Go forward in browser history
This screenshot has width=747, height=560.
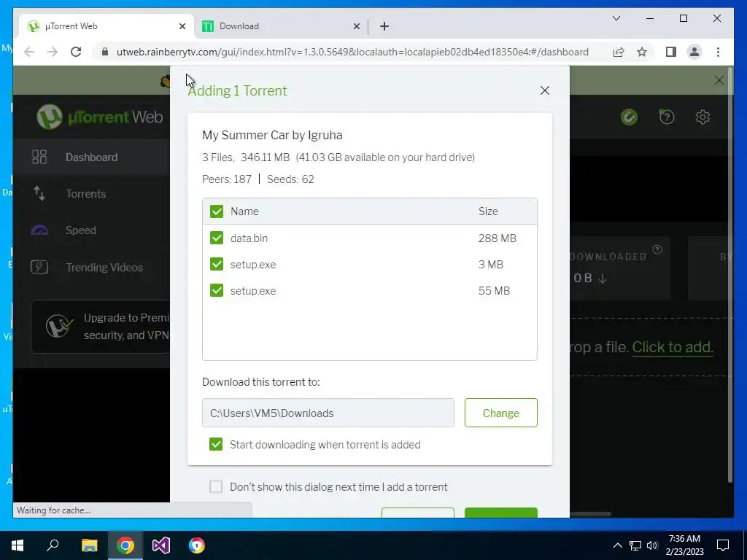[53, 52]
